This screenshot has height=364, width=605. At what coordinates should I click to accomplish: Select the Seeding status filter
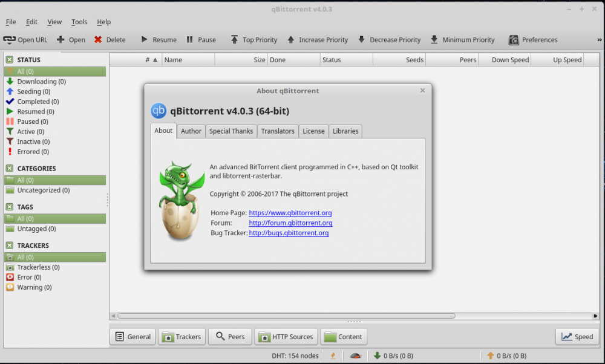tap(55, 91)
